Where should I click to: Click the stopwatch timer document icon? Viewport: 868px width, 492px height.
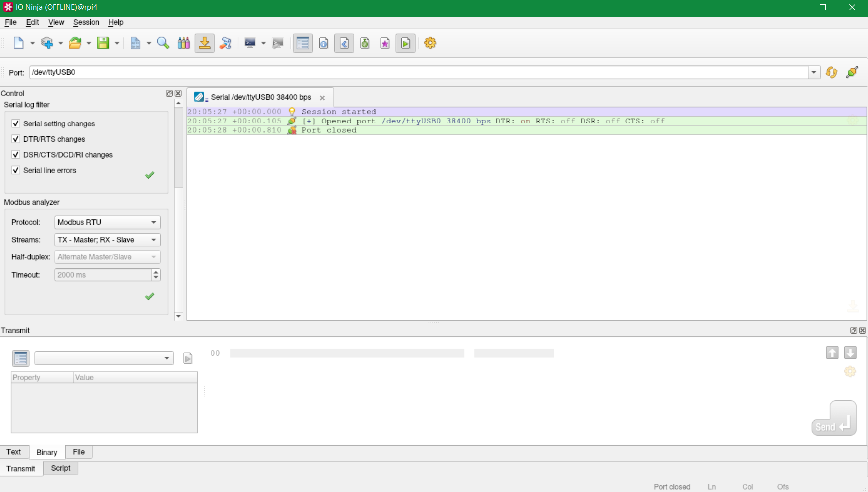365,43
